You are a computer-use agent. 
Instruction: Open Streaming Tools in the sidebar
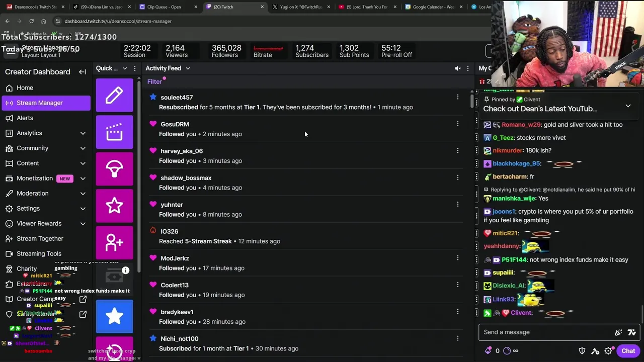point(46,253)
